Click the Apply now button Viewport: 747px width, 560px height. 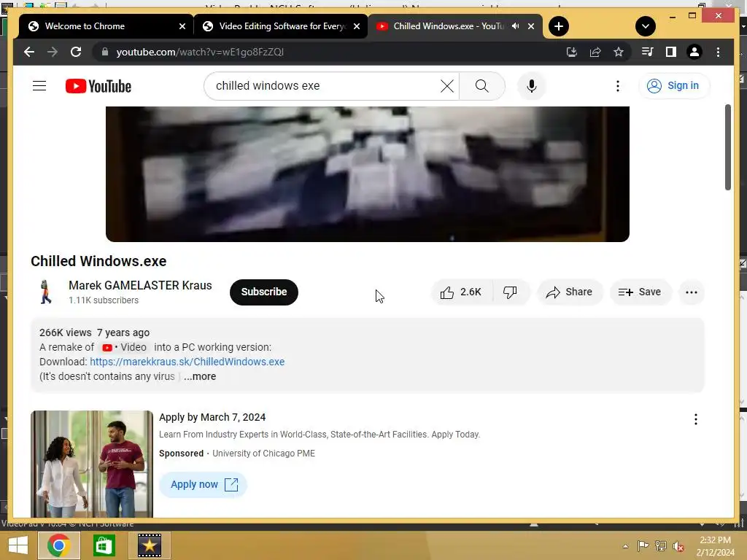[204, 484]
